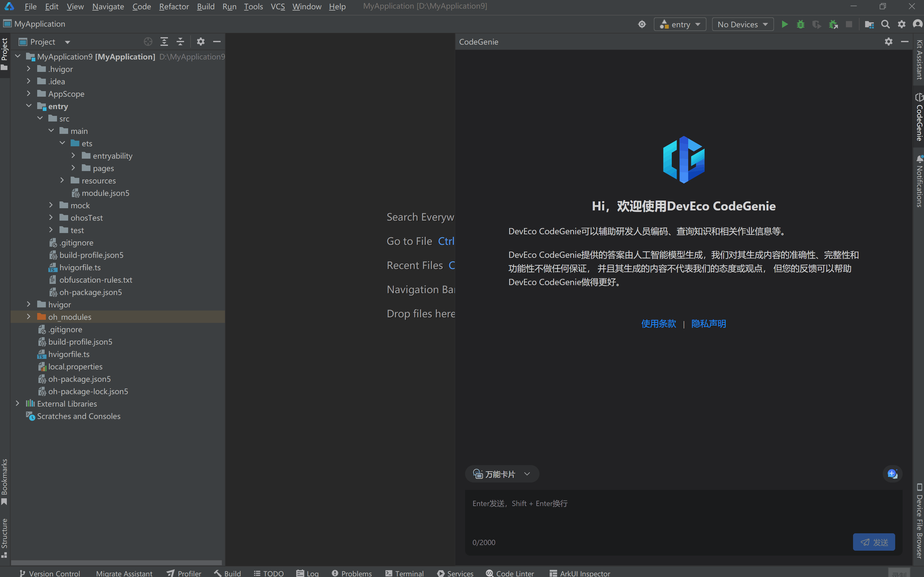Click Collapse All icon in Project panel

(180, 42)
